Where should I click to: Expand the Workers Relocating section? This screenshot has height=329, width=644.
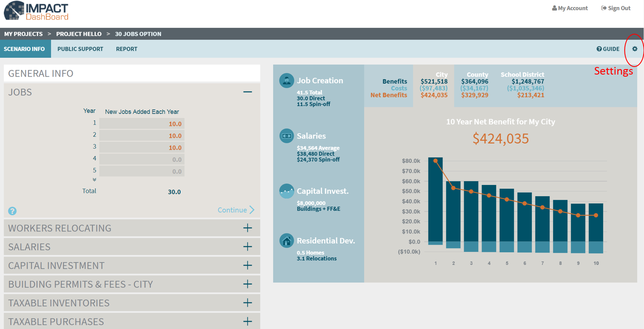(x=247, y=228)
